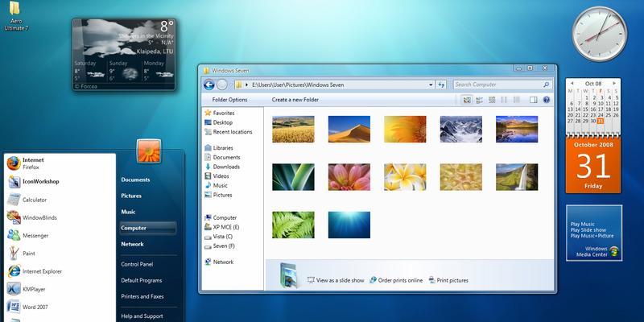Select the sand dune thumbnail
Screen dimensions: 644x322
(x=349, y=130)
